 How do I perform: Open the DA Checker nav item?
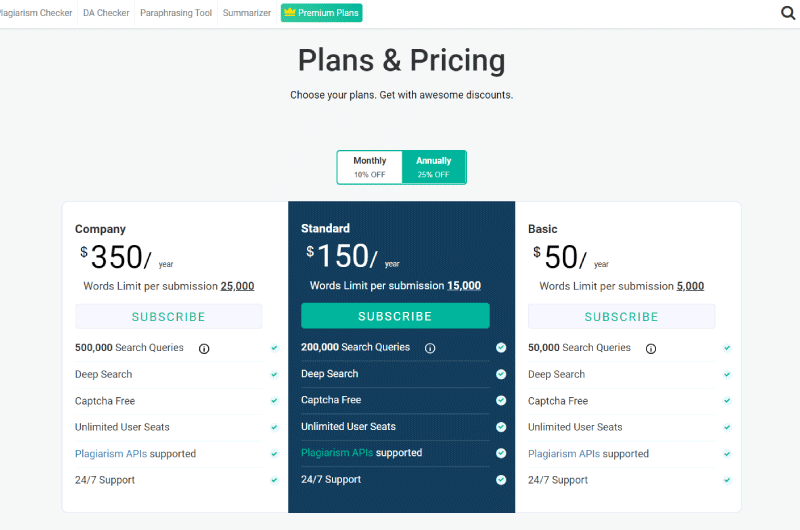coord(106,13)
